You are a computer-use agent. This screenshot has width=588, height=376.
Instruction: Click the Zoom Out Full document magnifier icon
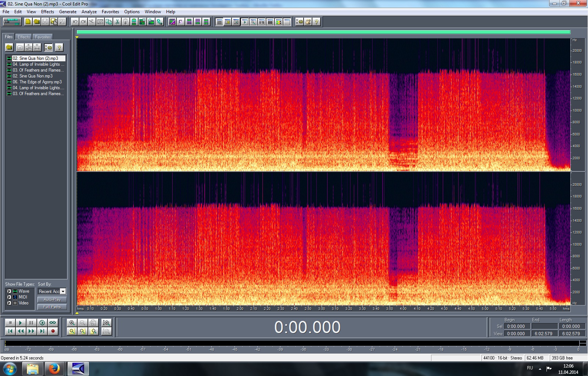point(93,323)
